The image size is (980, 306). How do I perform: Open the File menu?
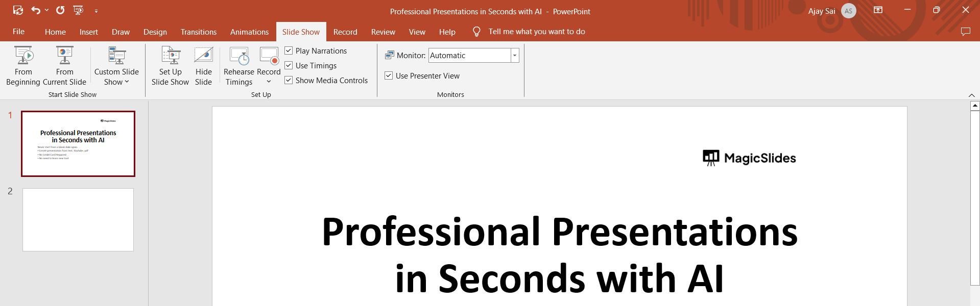click(18, 32)
